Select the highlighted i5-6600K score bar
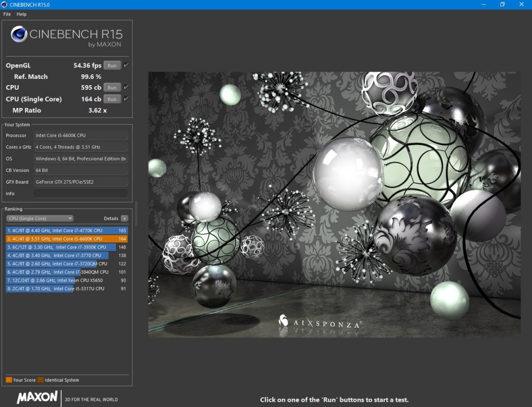532x407 pixels. point(62,239)
